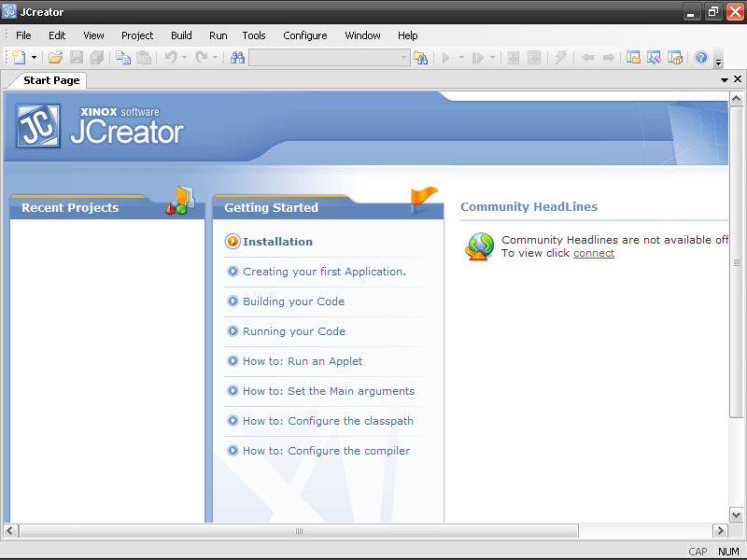Open the Building your Code link
Viewport: 747px width, 560px height.
click(x=293, y=301)
